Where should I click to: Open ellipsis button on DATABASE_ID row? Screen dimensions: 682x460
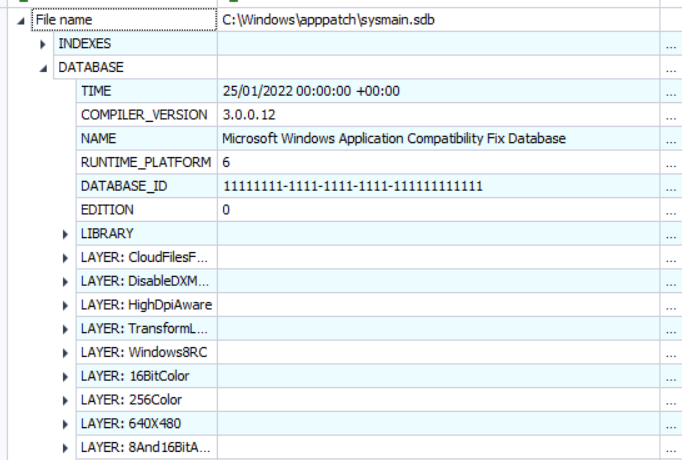[671, 187]
